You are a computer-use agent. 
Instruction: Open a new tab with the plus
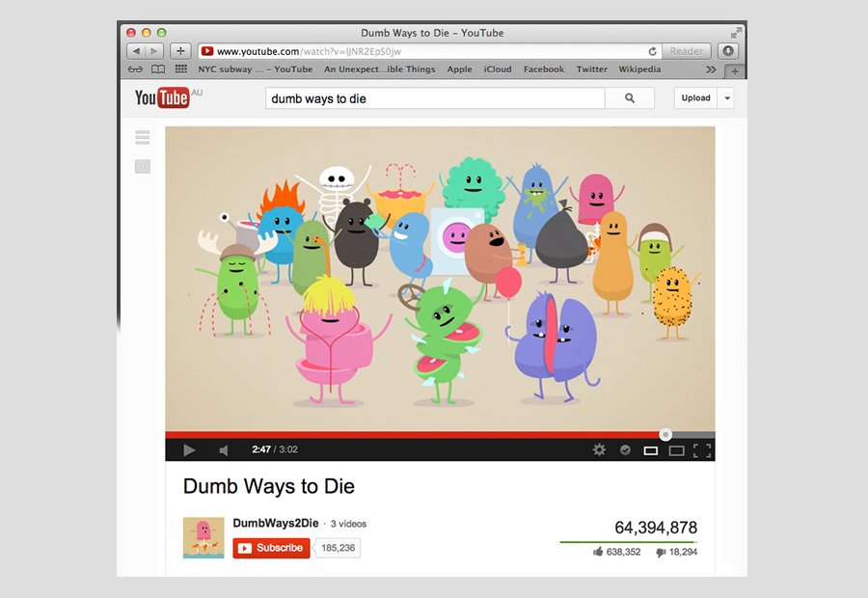point(735,71)
